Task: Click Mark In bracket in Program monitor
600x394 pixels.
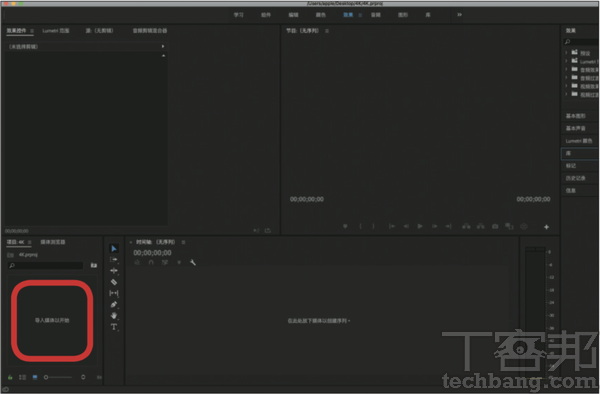Action: [x=360, y=226]
